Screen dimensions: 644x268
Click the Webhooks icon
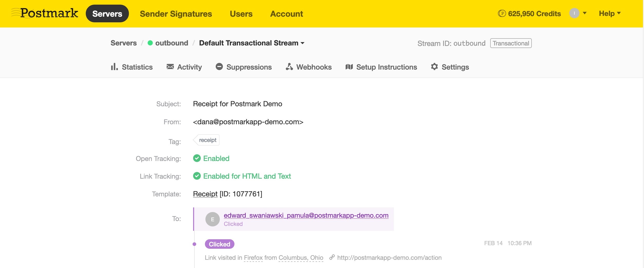click(x=289, y=67)
